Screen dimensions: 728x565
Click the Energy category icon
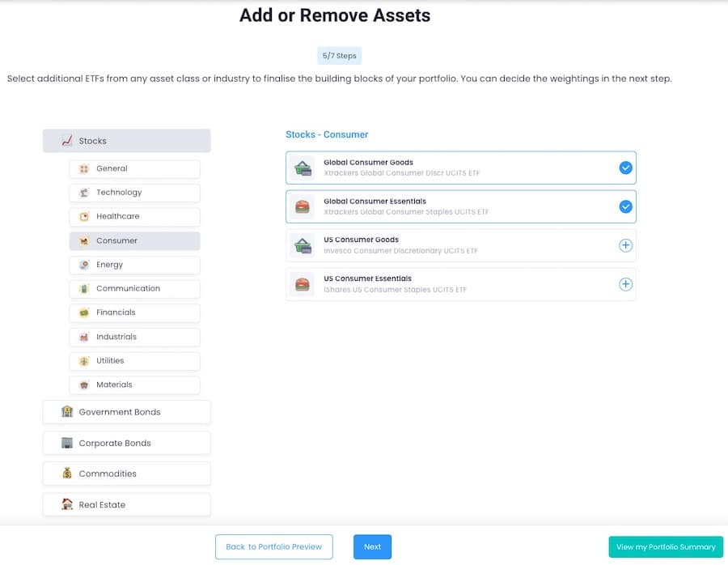point(84,265)
